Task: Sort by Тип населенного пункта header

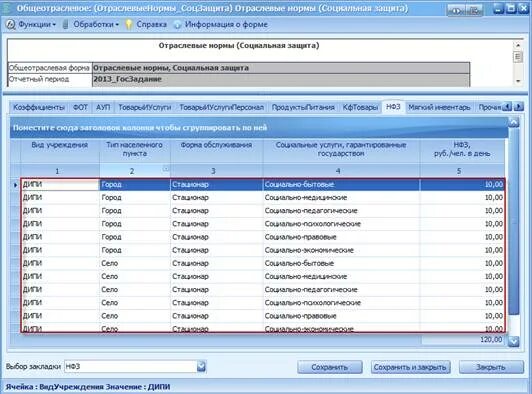Action: pyautogui.click(x=135, y=149)
